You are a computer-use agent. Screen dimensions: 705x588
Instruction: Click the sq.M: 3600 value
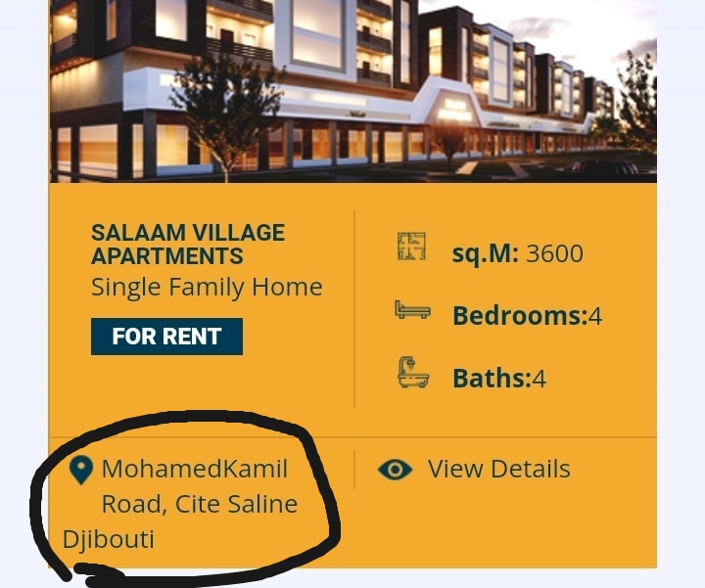coord(518,253)
